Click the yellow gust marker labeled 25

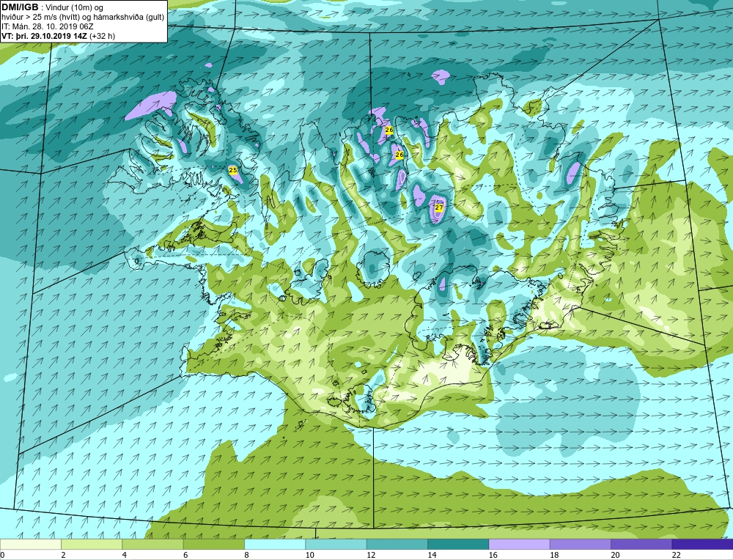tap(233, 171)
